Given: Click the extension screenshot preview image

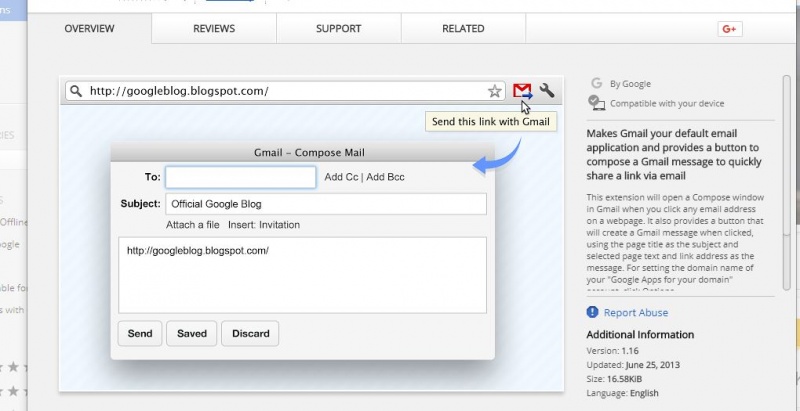Looking at the screenshot, I should point(311,234).
